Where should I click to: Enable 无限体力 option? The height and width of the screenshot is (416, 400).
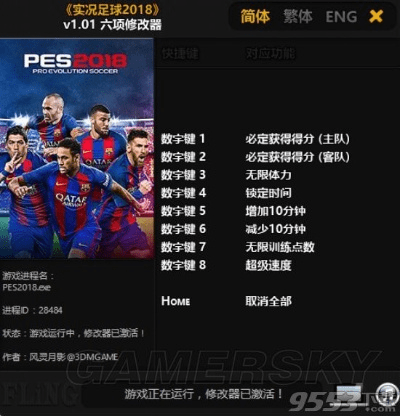pyautogui.click(x=268, y=175)
